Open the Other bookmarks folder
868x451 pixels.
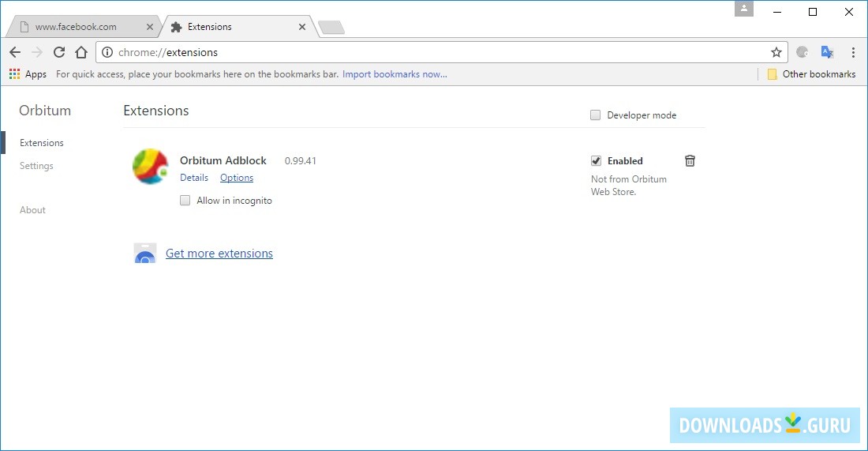tap(811, 74)
